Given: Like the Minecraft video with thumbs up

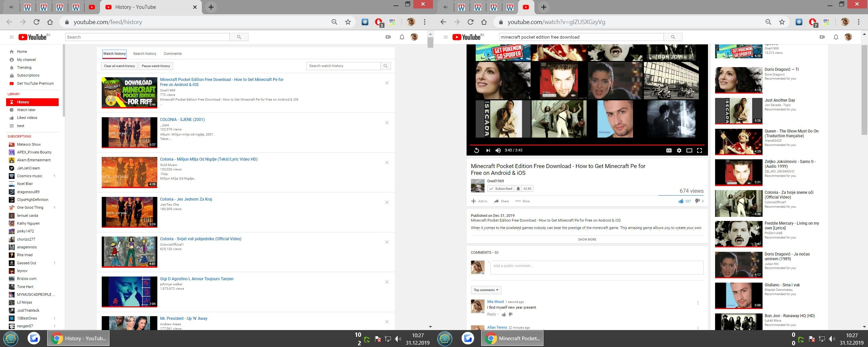Looking at the screenshot, I should tap(681, 201).
